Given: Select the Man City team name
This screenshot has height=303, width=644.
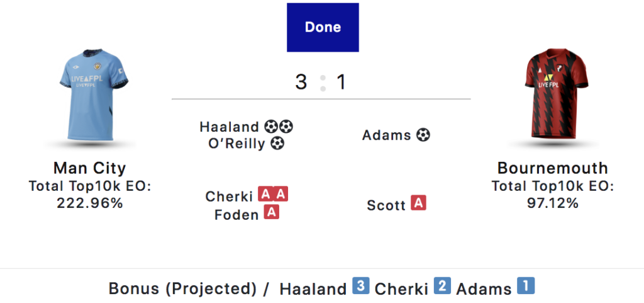Looking at the screenshot, I should [89, 168].
